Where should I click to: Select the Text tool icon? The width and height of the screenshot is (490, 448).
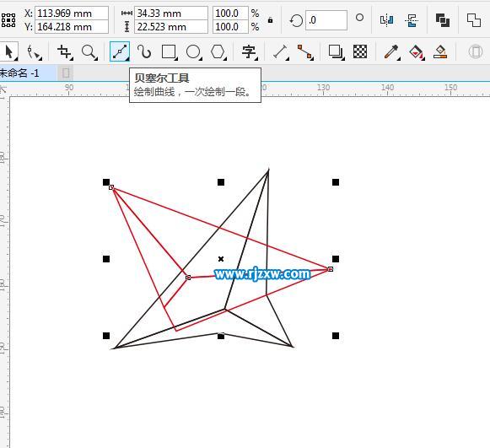click(x=249, y=51)
